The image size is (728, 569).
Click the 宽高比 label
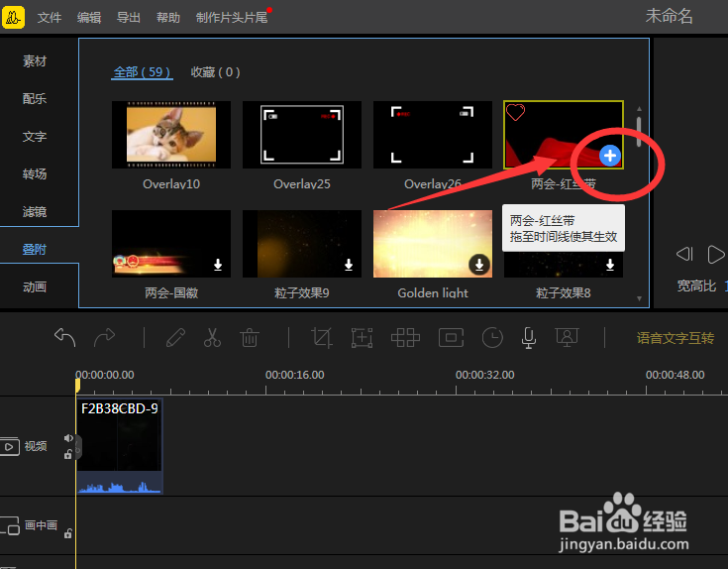pos(696,285)
